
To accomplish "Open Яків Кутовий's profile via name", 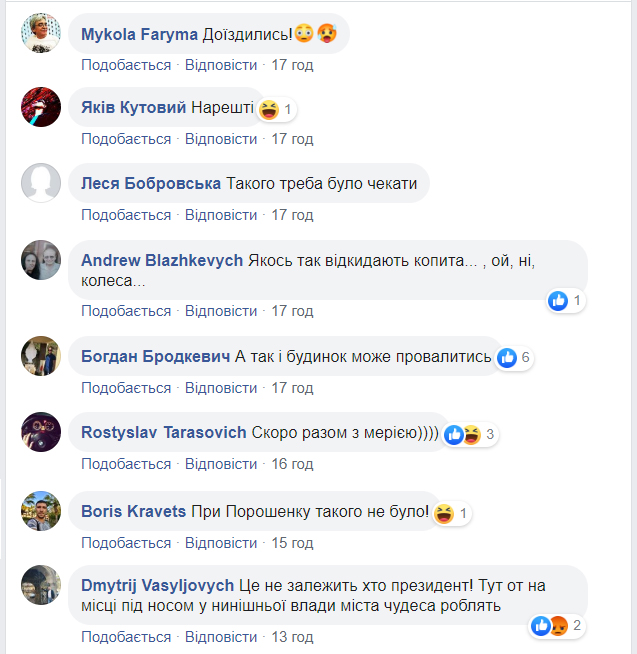I will point(133,107).
